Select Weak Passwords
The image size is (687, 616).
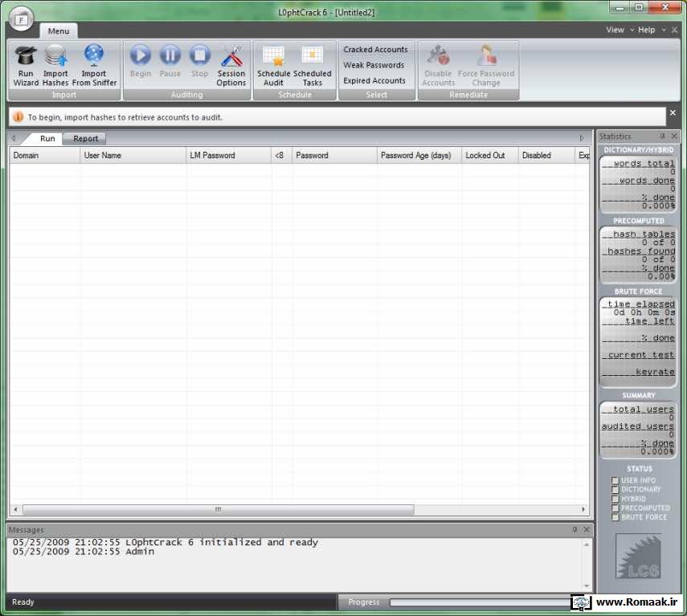(374, 65)
